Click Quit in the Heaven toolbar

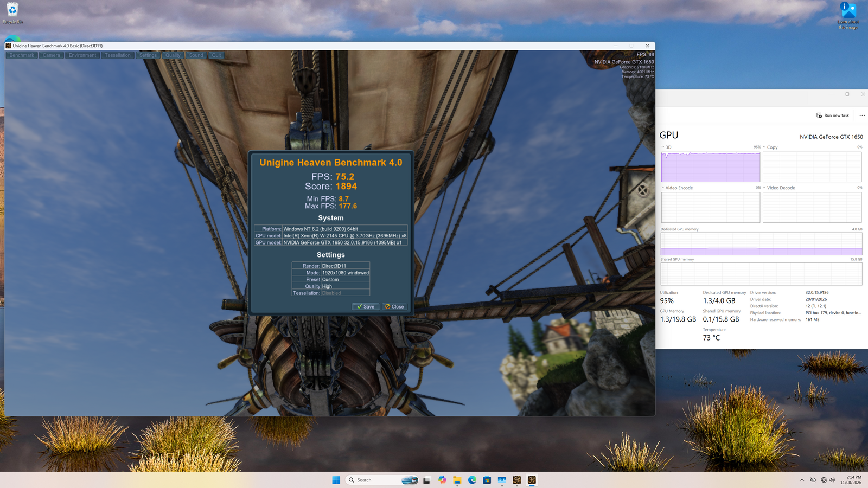pyautogui.click(x=216, y=55)
